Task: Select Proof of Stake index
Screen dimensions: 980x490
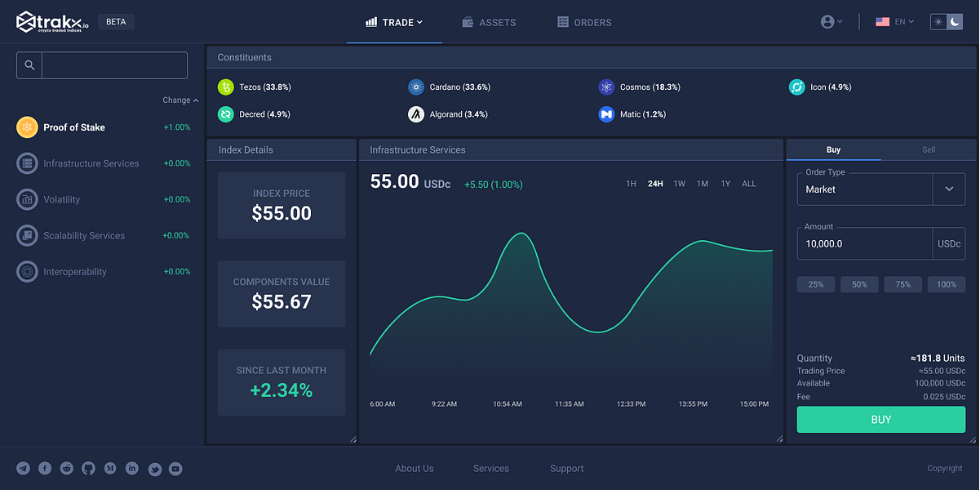Action: pyautogui.click(x=104, y=127)
